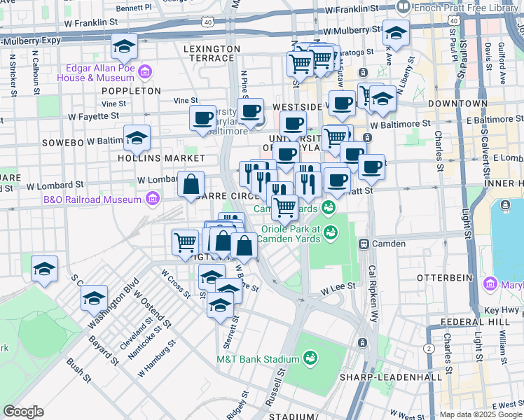This screenshot has height=420, width=524.
Task: Select the 'E Baltimore St' street label
Action: (x=495, y=120)
